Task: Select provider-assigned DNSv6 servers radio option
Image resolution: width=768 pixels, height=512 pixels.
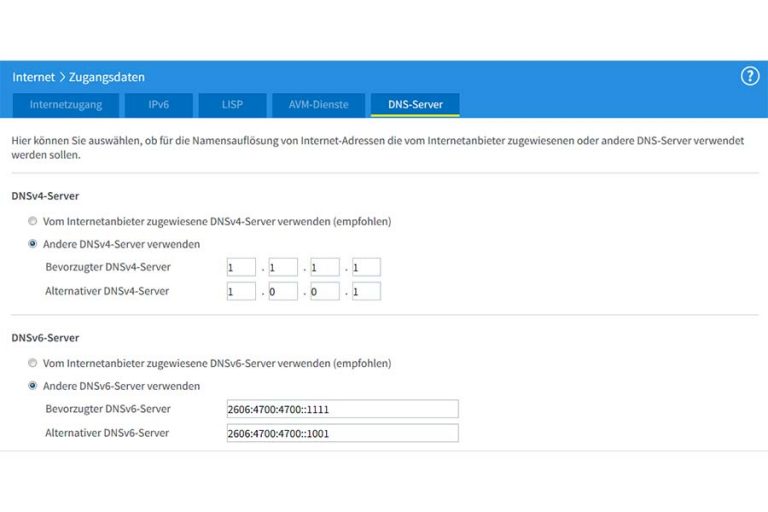Action: (x=33, y=363)
